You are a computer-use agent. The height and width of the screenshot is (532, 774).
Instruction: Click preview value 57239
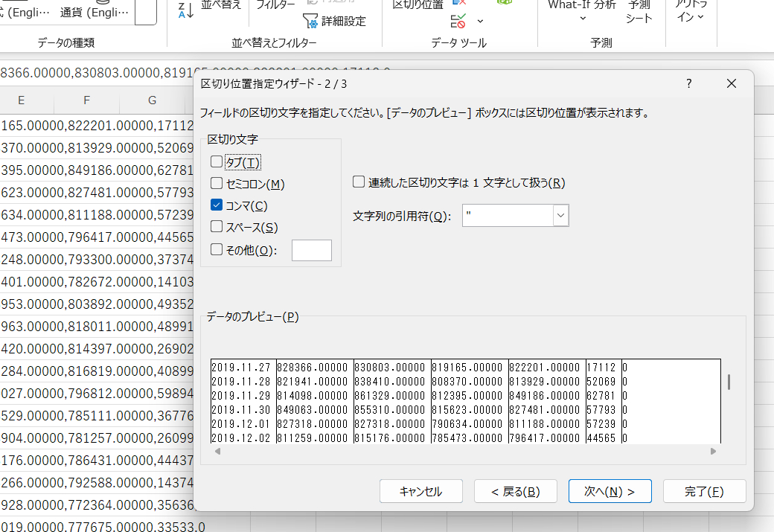pyautogui.click(x=601, y=424)
